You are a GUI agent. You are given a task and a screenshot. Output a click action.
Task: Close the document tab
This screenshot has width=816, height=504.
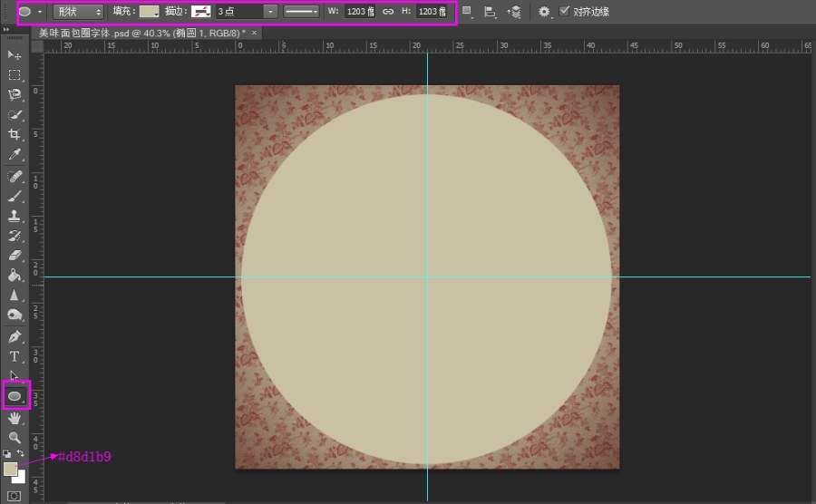coord(254,33)
